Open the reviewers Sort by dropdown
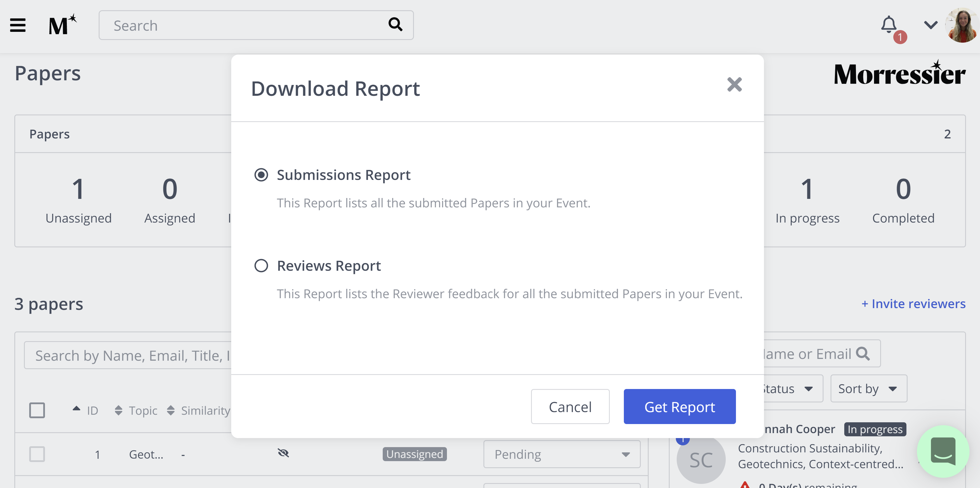 (x=868, y=389)
